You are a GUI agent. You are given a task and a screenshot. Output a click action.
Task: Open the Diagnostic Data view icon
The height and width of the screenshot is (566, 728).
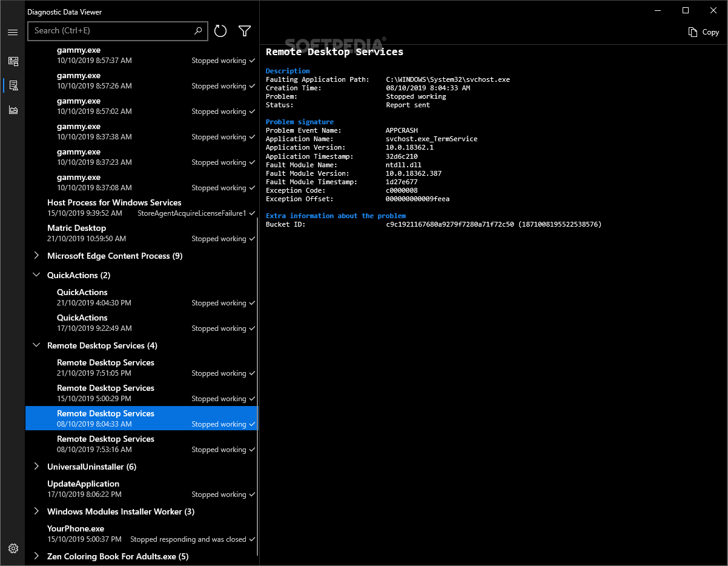tap(13, 61)
